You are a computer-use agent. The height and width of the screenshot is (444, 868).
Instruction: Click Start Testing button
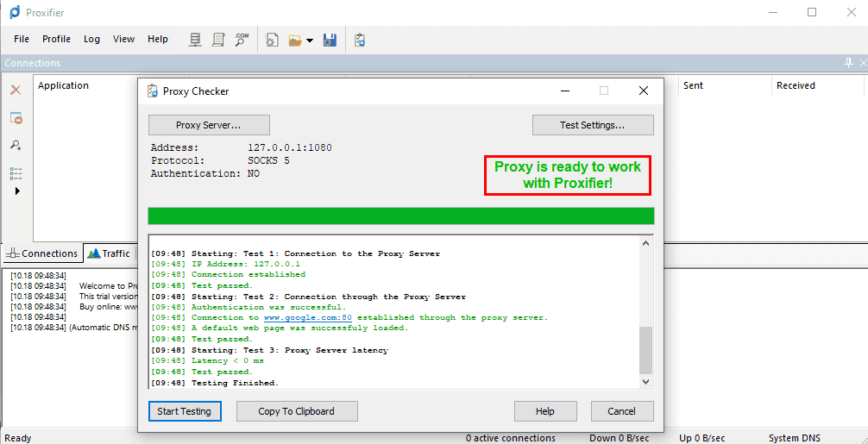[x=185, y=411]
